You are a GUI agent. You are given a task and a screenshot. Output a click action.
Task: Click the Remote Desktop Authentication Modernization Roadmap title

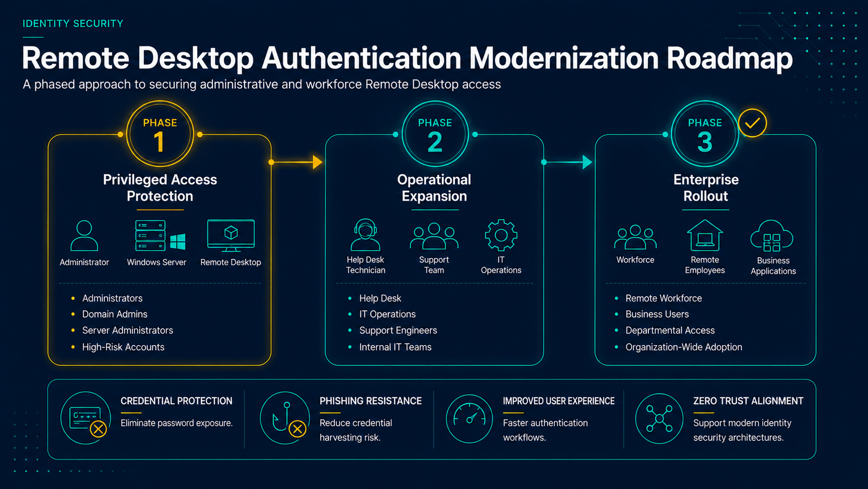coord(407,58)
